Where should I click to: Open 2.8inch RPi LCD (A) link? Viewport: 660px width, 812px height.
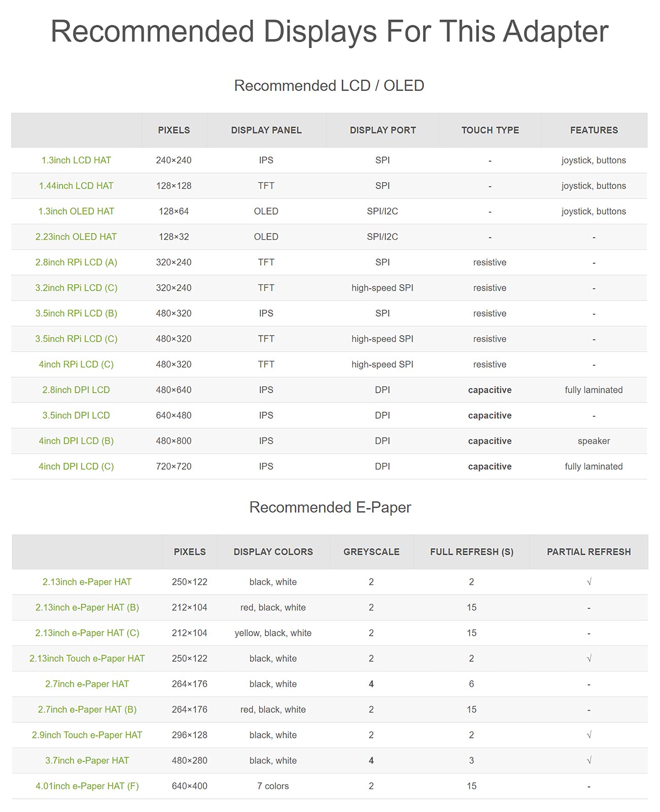76,262
